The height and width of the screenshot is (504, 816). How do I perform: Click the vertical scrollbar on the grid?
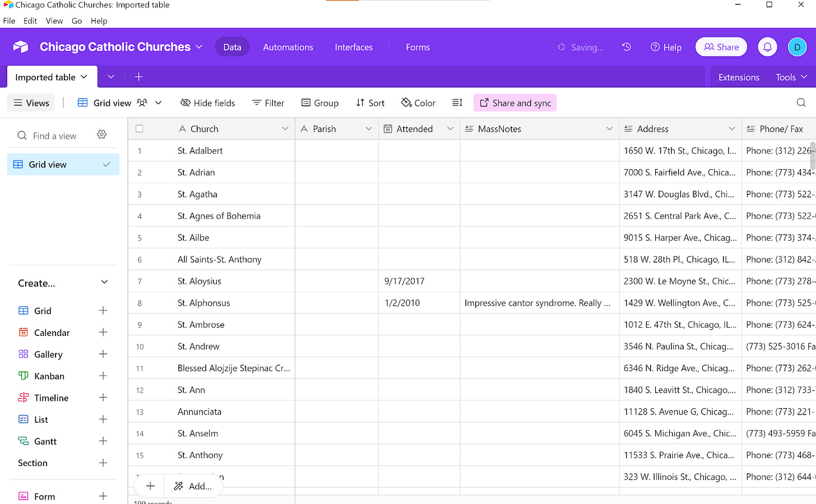[x=813, y=155]
